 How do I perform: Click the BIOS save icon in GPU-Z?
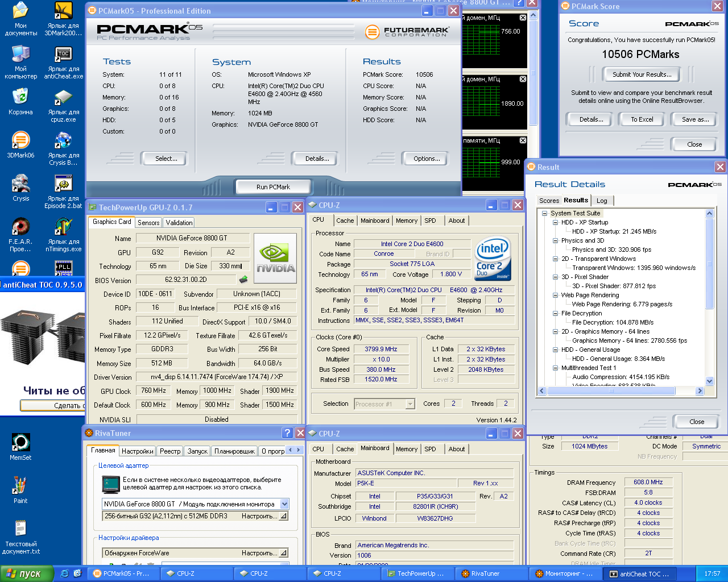tap(243, 279)
